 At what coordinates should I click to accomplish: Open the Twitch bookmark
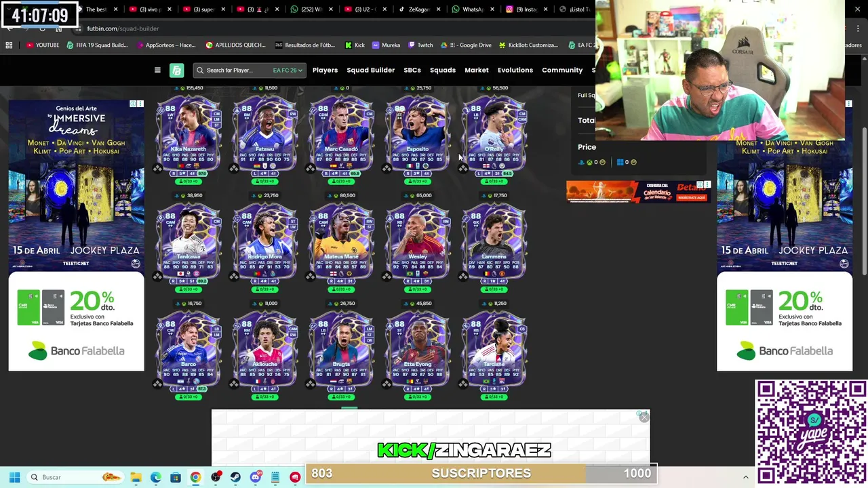(x=420, y=45)
